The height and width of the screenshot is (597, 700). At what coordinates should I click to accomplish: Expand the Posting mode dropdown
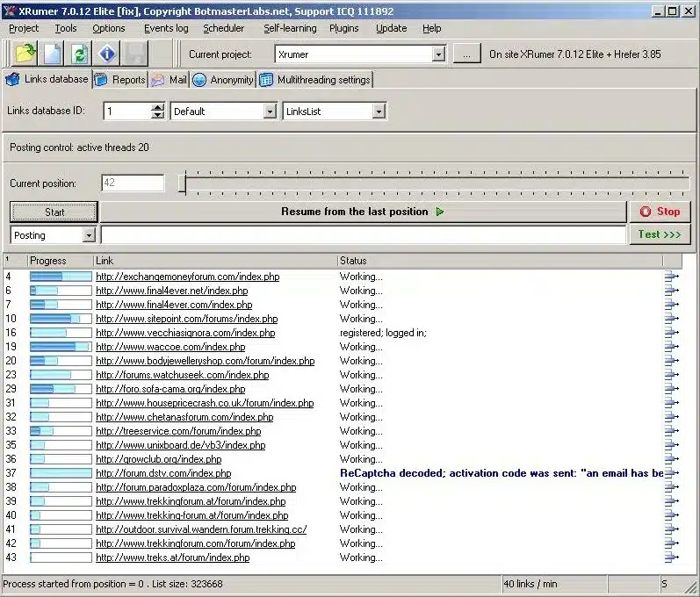89,235
